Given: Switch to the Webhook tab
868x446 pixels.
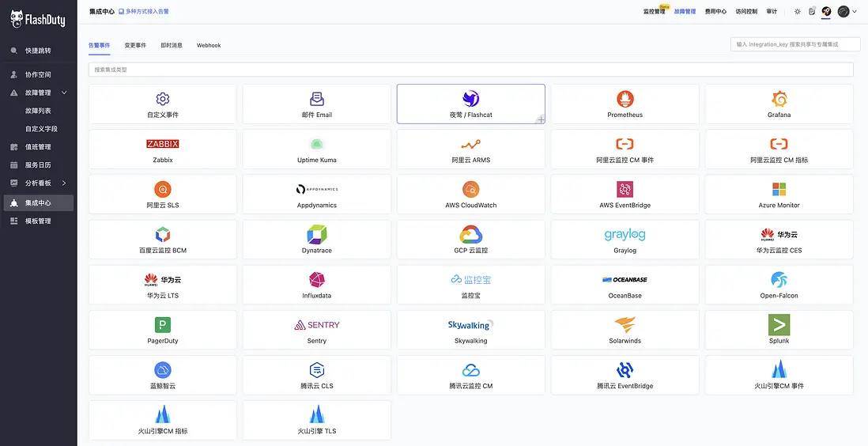Looking at the screenshot, I should point(209,45).
